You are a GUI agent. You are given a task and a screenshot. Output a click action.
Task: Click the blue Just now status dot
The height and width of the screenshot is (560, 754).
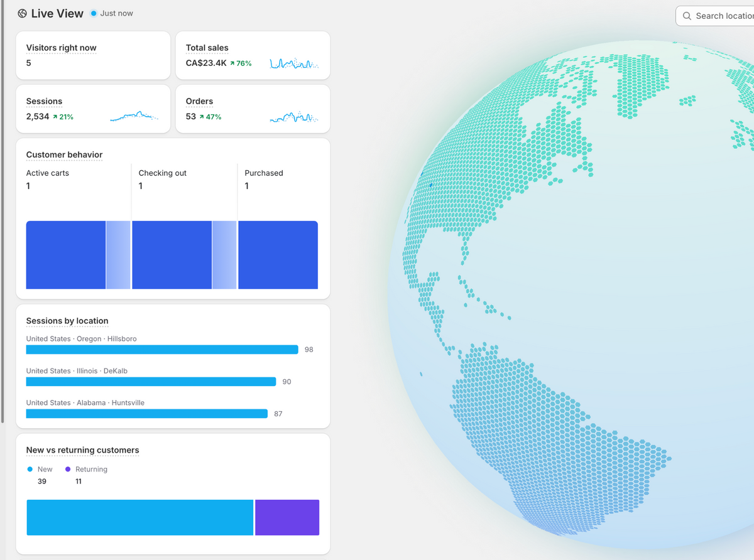point(94,13)
